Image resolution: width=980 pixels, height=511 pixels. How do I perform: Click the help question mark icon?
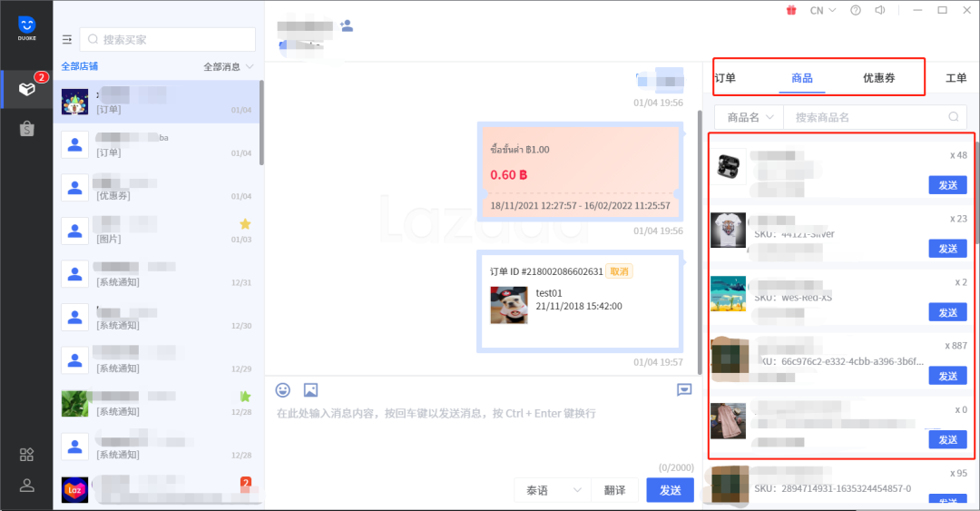pyautogui.click(x=856, y=10)
